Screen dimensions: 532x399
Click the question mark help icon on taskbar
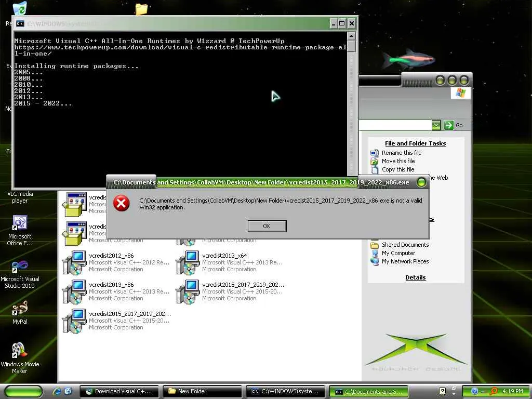(x=442, y=391)
